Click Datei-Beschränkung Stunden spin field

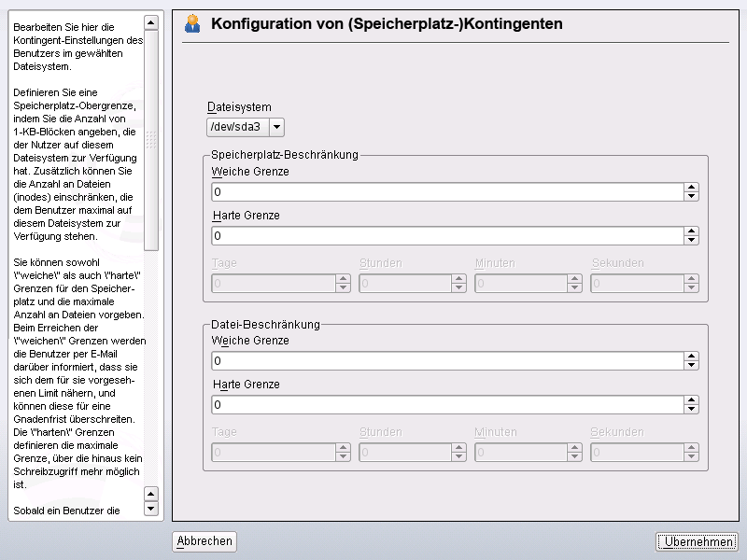point(405,453)
